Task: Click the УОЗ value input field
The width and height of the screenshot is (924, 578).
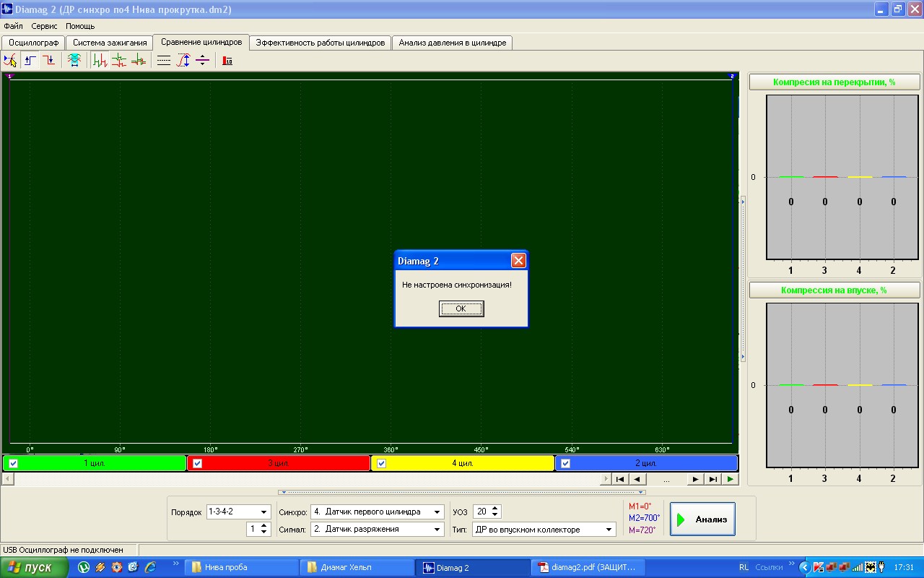Action: coord(481,512)
